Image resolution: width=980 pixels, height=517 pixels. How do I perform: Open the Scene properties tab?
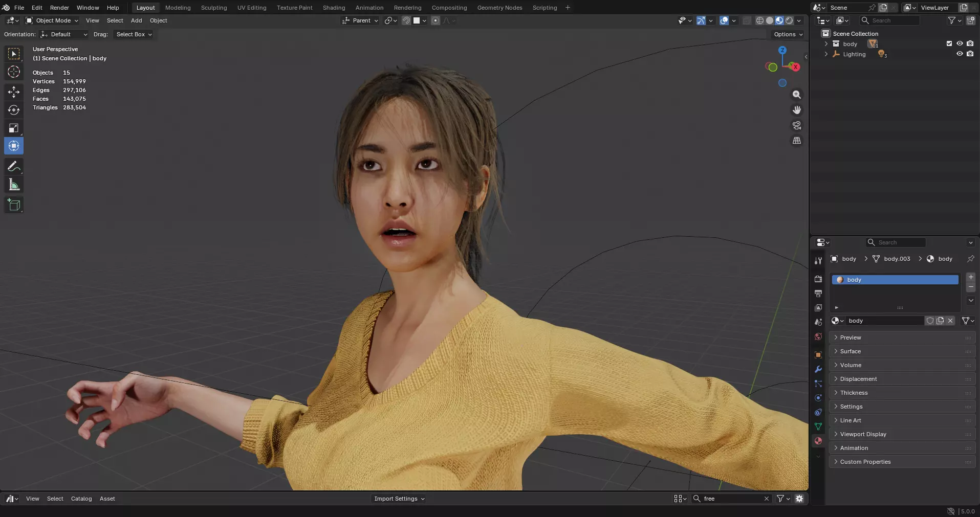[818, 322]
